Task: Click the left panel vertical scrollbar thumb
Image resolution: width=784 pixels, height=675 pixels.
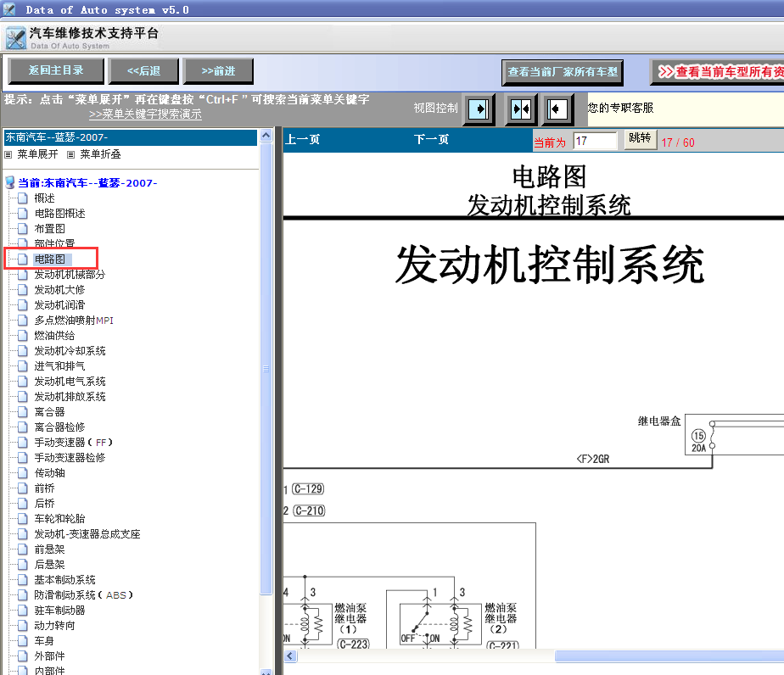Action: [x=266, y=369]
